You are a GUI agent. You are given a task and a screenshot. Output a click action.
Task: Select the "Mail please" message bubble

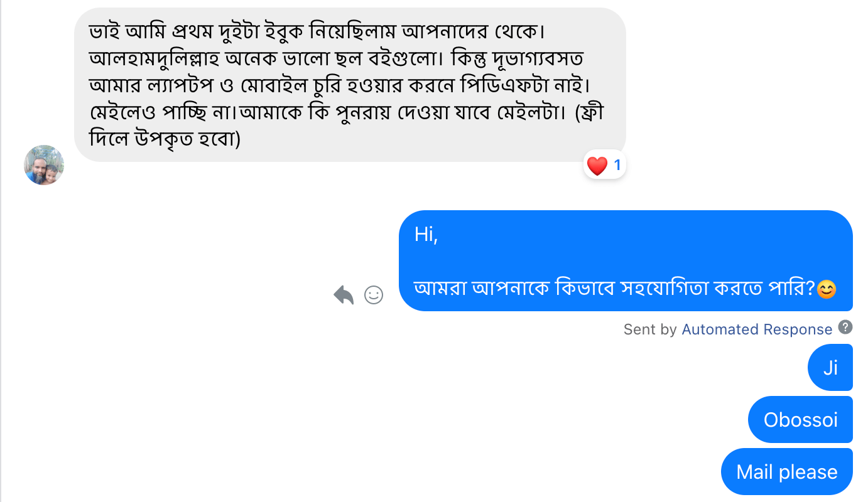click(x=786, y=472)
